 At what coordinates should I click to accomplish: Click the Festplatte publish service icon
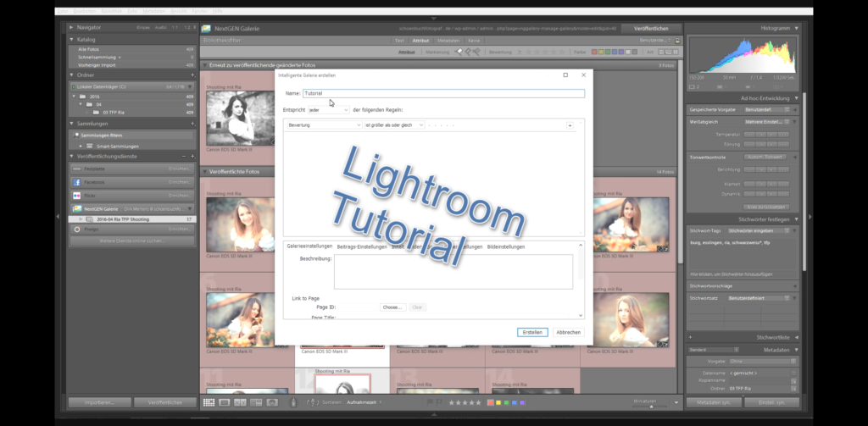77,169
